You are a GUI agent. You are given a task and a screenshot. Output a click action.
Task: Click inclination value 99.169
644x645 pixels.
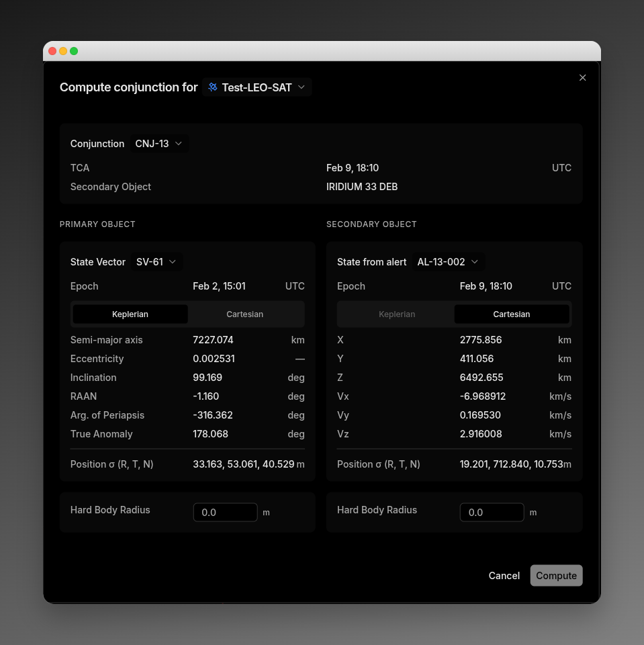[x=208, y=378]
